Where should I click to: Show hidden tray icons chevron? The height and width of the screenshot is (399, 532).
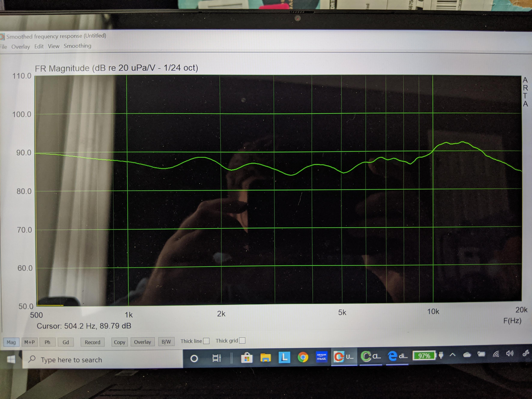(x=452, y=355)
